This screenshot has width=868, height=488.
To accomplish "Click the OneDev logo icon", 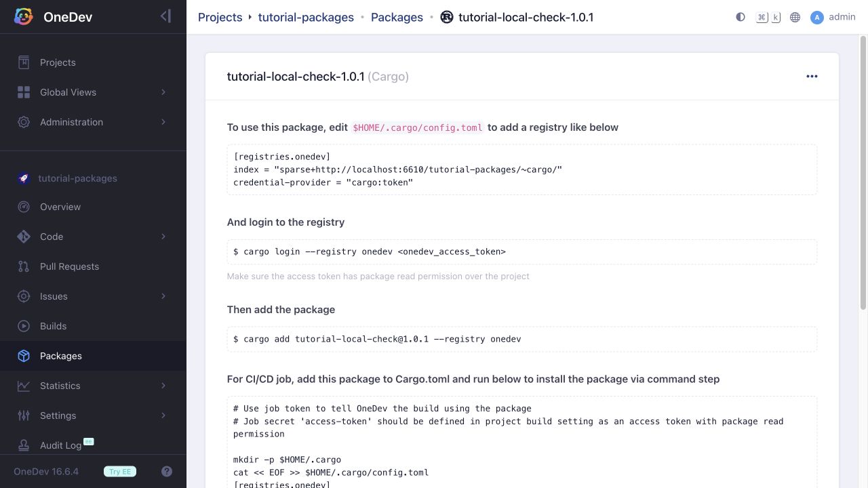I will point(24,17).
